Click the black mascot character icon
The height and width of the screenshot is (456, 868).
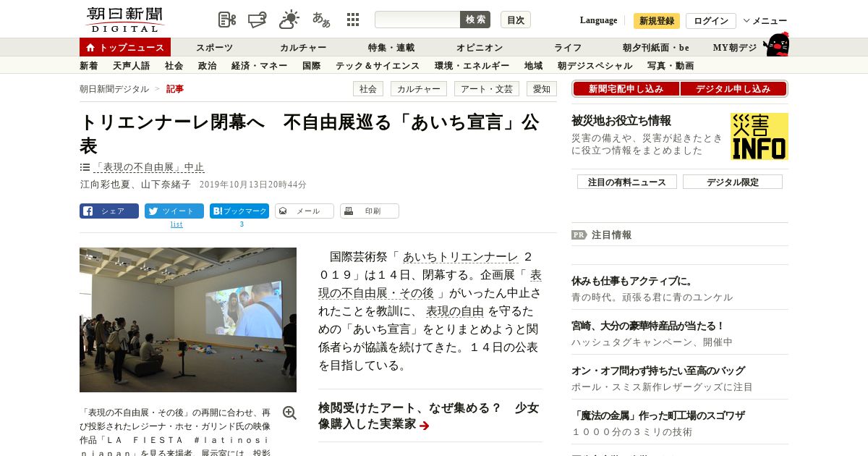click(x=777, y=44)
